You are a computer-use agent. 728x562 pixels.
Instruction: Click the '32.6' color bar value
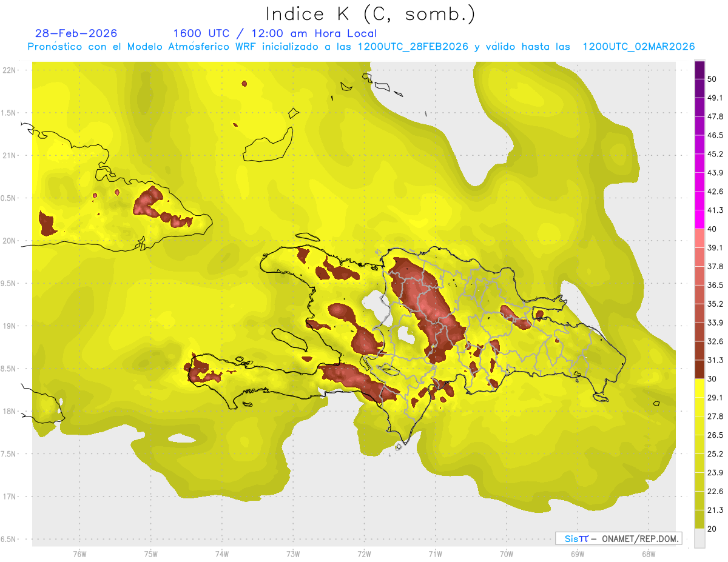coord(715,341)
